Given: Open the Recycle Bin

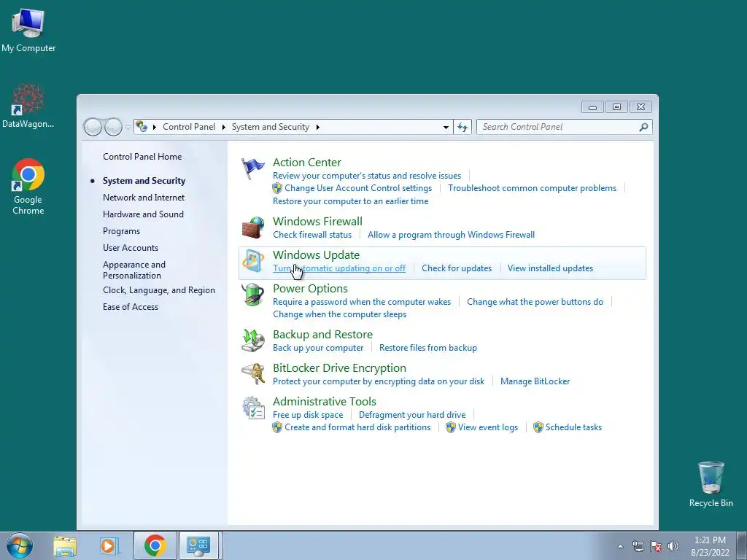Looking at the screenshot, I should coord(711,484).
